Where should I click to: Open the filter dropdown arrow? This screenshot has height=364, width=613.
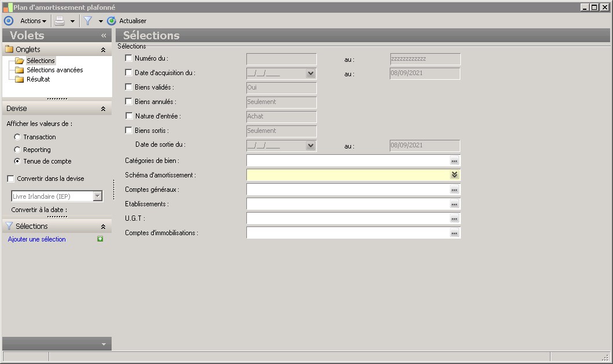pyautogui.click(x=101, y=21)
